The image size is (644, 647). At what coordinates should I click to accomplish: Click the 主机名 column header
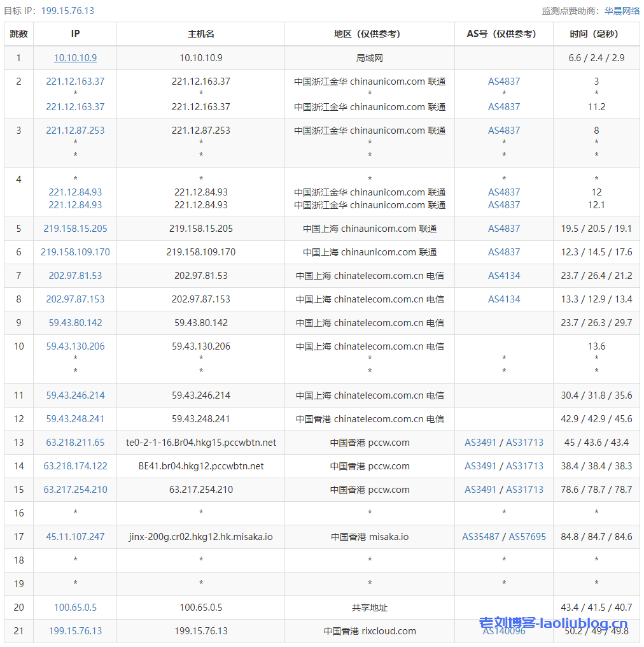pos(200,34)
